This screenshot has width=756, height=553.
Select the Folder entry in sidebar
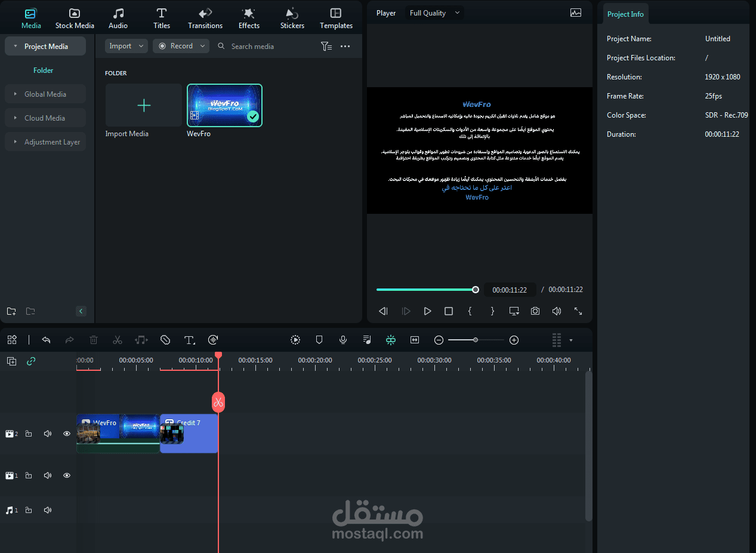click(x=44, y=70)
